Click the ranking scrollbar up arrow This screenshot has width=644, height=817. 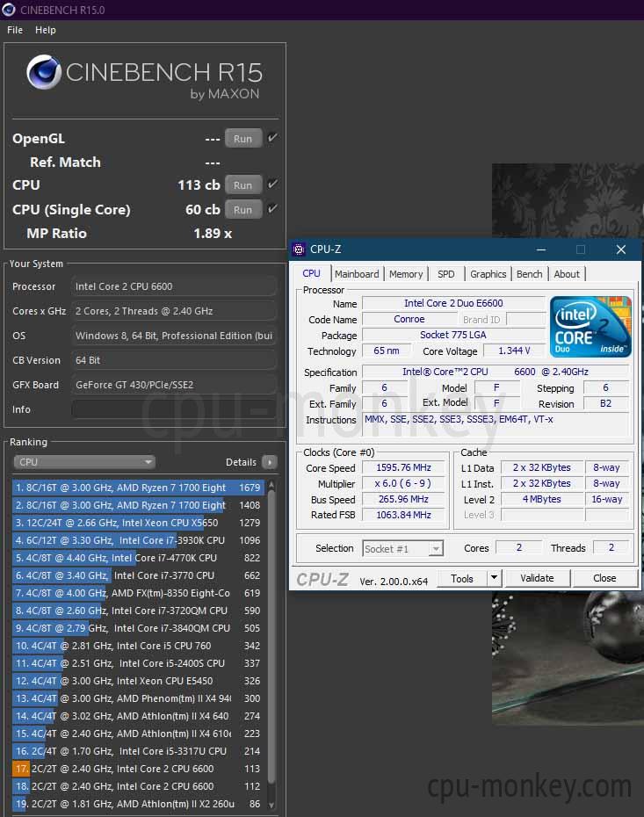(271, 485)
